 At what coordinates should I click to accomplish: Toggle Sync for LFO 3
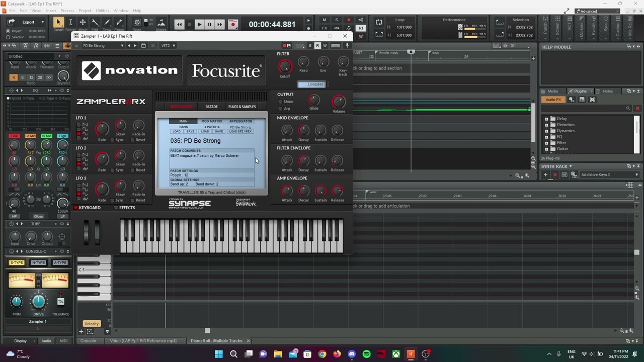click(112, 200)
